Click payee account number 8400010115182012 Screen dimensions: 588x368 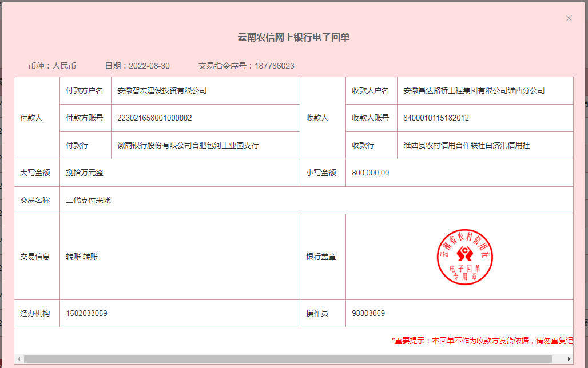436,118
